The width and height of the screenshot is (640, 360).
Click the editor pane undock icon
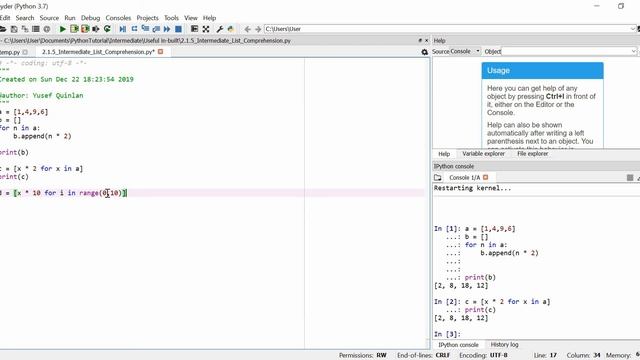(420, 40)
